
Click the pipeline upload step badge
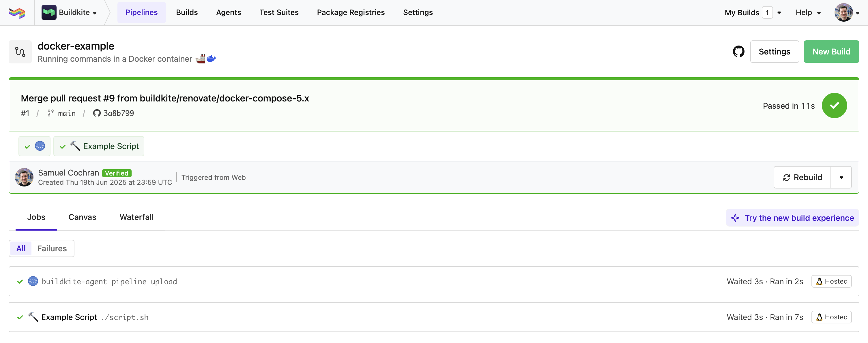pyautogui.click(x=34, y=146)
